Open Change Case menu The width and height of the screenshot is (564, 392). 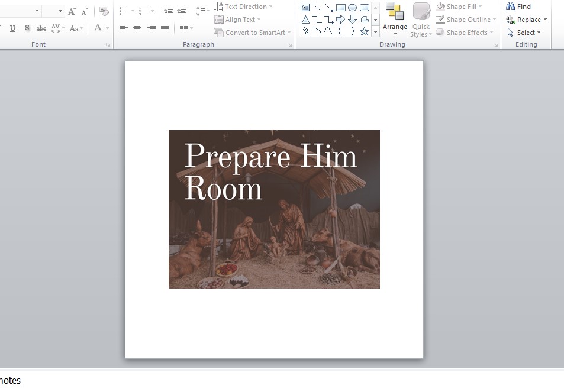[76, 28]
